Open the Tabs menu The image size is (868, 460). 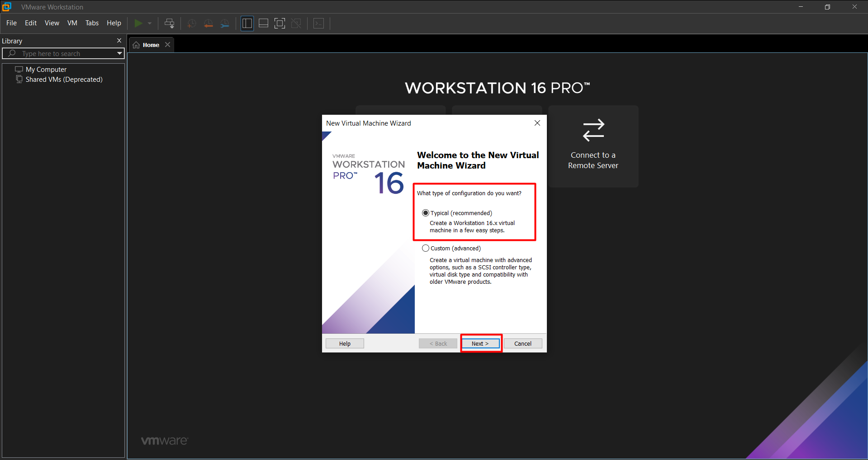92,23
